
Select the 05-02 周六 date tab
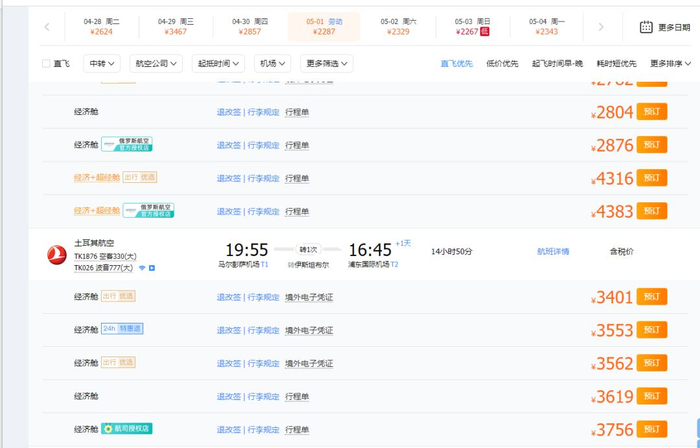tap(399, 27)
